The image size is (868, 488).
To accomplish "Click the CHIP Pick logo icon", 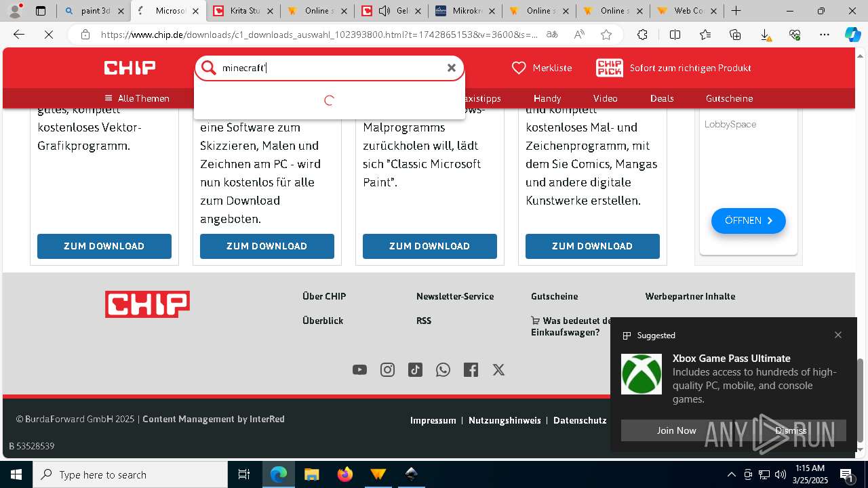I will pyautogui.click(x=610, y=68).
